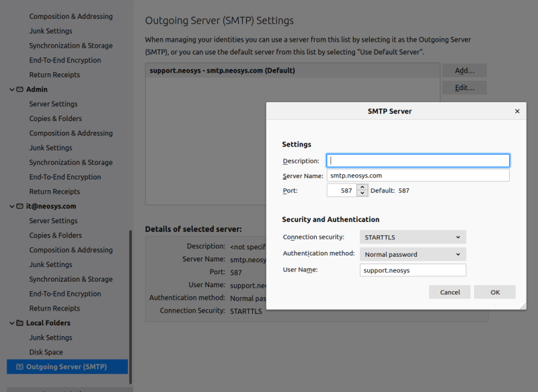Screen dimensions: 538x392
Task: Increase the port number with up arrow
Action: (x=362, y=188)
